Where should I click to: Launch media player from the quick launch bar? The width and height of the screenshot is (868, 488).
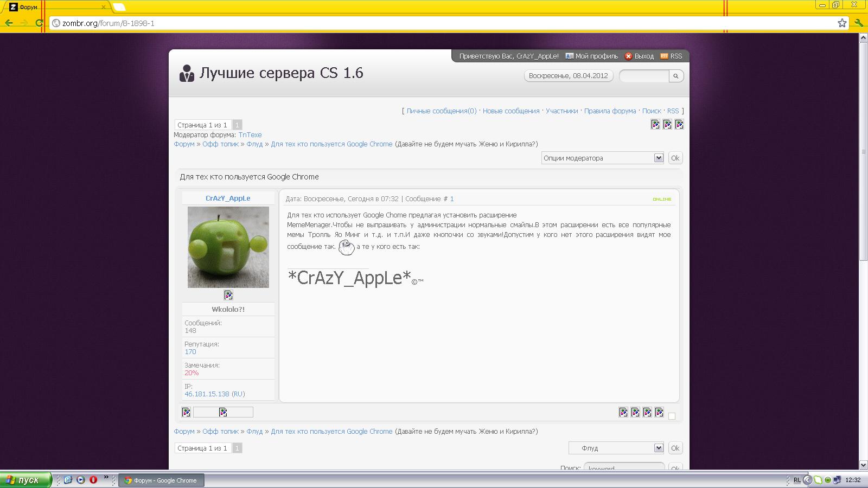point(81,480)
